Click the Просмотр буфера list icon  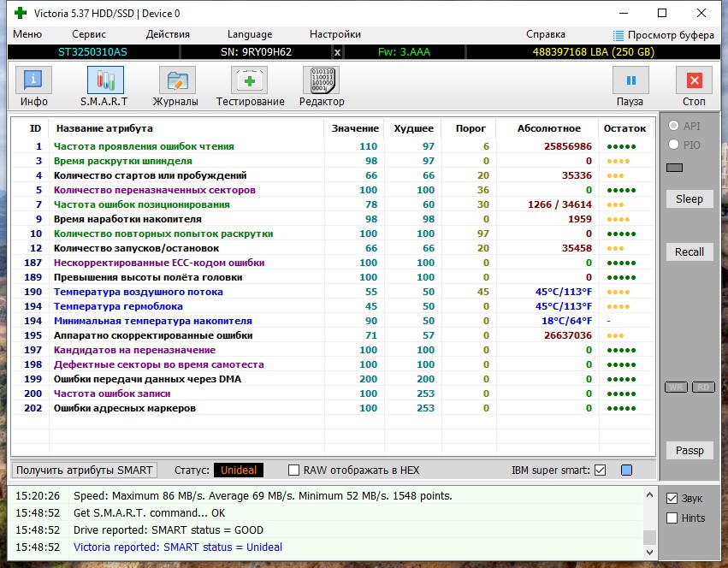[618, 35]
